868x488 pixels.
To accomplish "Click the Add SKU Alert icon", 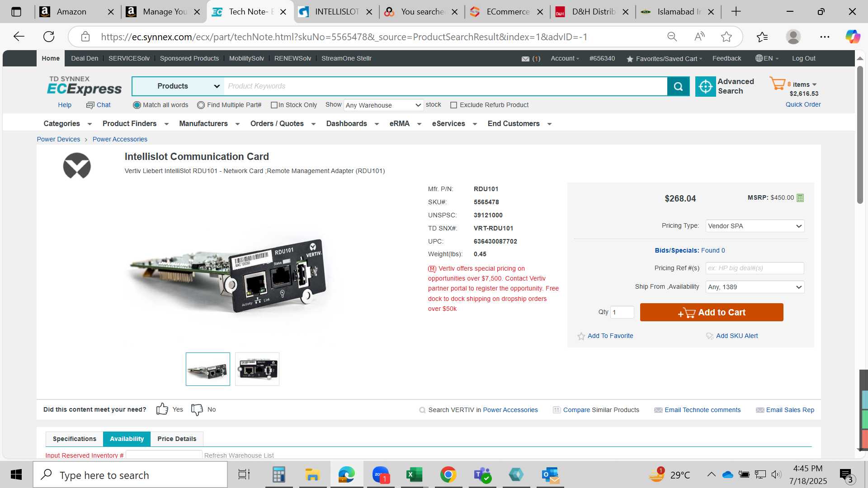I will pyautogui.click(x=710, y=336).
